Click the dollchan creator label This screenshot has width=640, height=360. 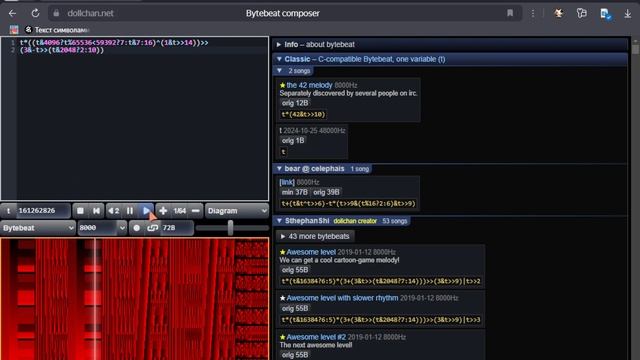coord(355,221)
